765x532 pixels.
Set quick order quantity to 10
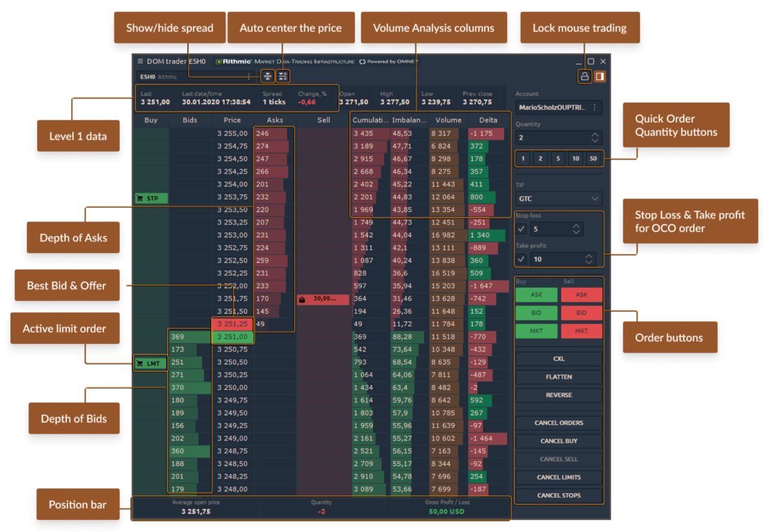pyautogui.click(x=575, y=158)
